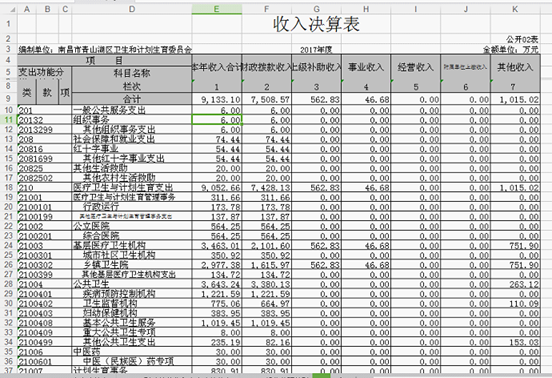Click the 经营收入 header cell

pyautogui.click(x=416, y=67)
